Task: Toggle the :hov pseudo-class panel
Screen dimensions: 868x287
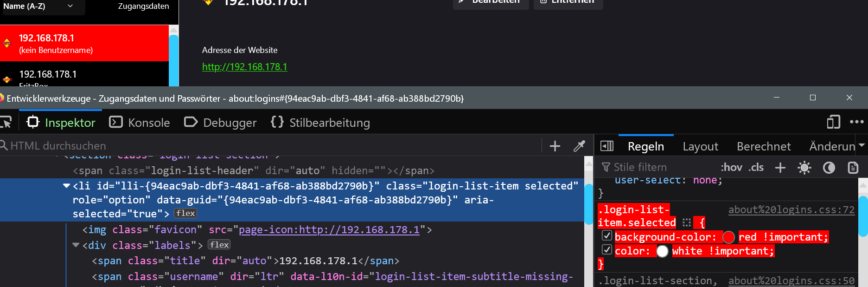Action: point(731,168)
